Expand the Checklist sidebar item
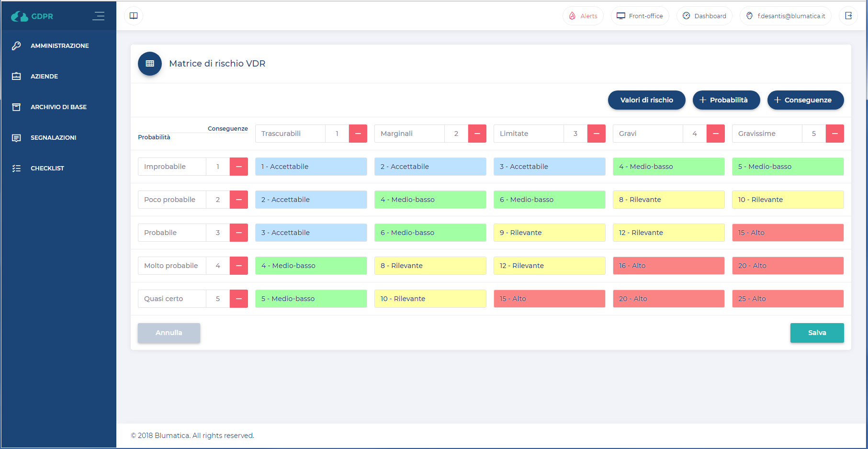The width and height of the screenshot is (868, 449). click(x=47, y=168)
